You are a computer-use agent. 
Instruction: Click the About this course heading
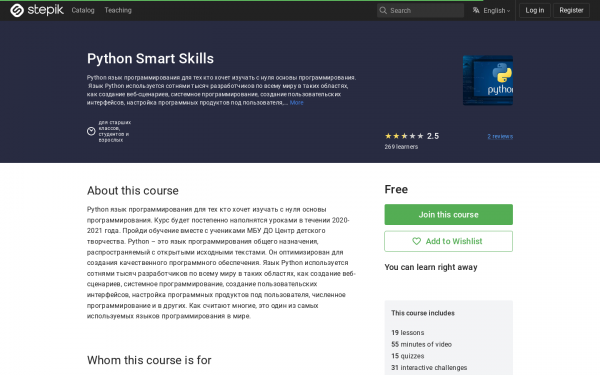pyautogui.click(x=133, y=191)
